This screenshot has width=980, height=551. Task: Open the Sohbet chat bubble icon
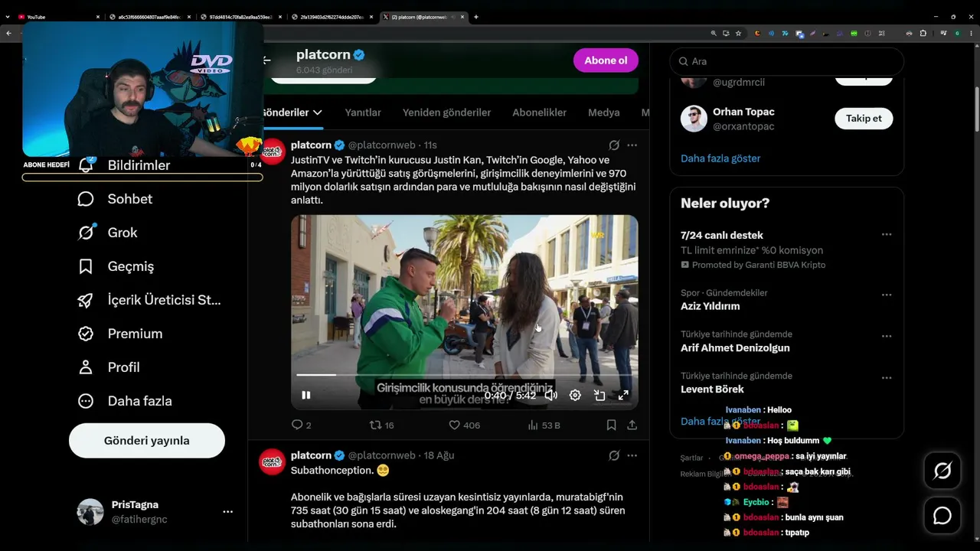86,199
